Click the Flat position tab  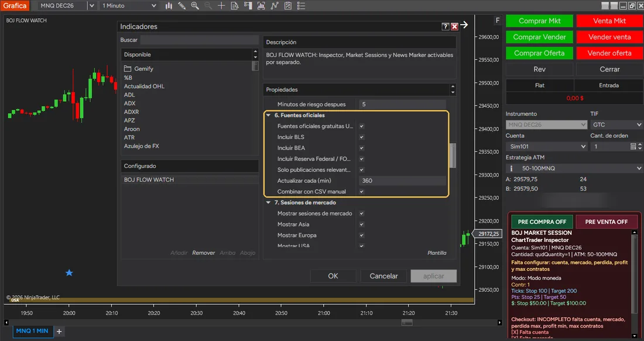pyautogui.click(x=540, y=86)
